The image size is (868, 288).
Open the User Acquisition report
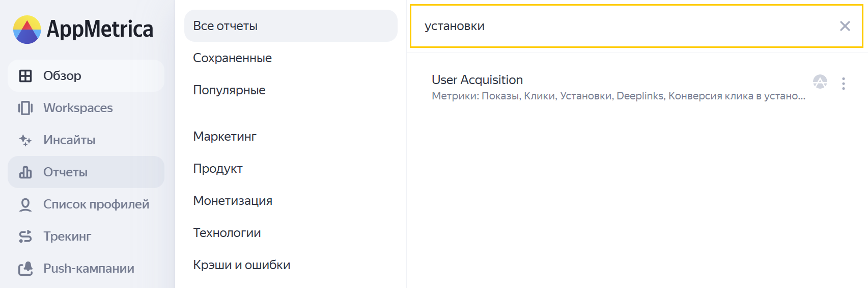pos(478,80)
